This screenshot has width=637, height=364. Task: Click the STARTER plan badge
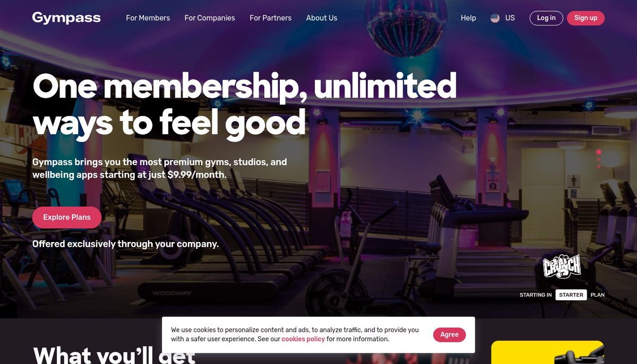coord(571,295)
